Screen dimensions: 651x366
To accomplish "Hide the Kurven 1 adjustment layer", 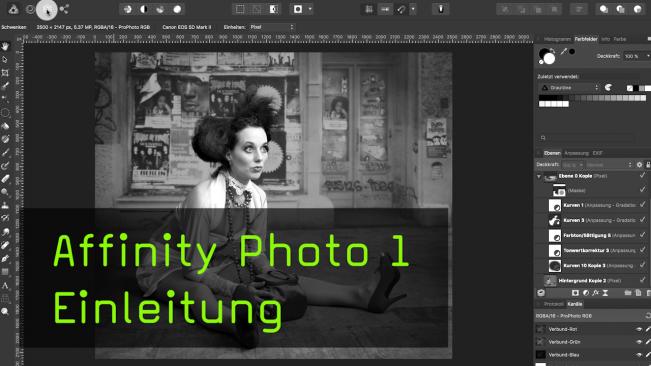I will (642, 205).
